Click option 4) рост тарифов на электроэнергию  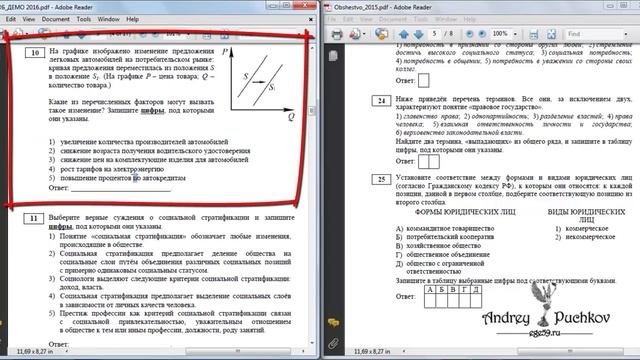(x=107, y=169)
